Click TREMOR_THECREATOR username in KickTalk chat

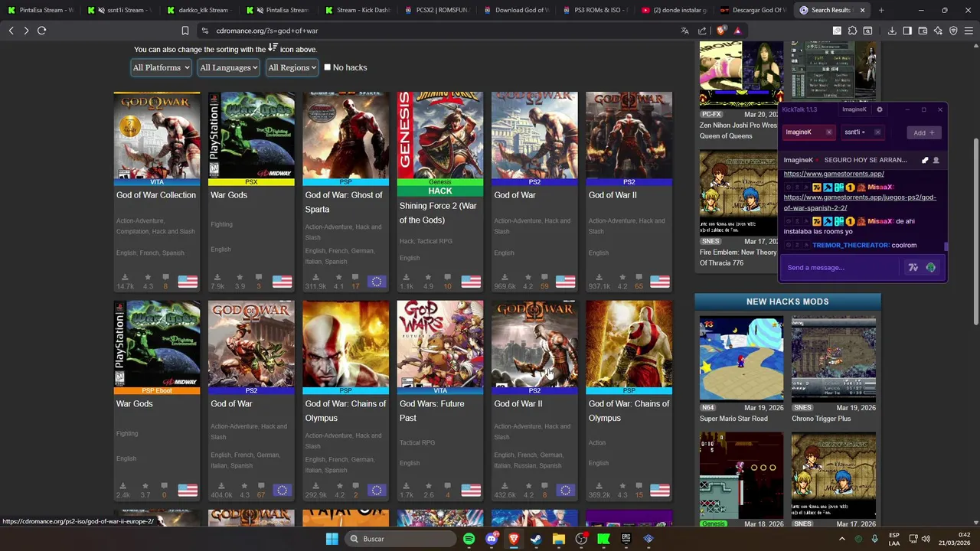pyautogui.click(x=851, y=246)
